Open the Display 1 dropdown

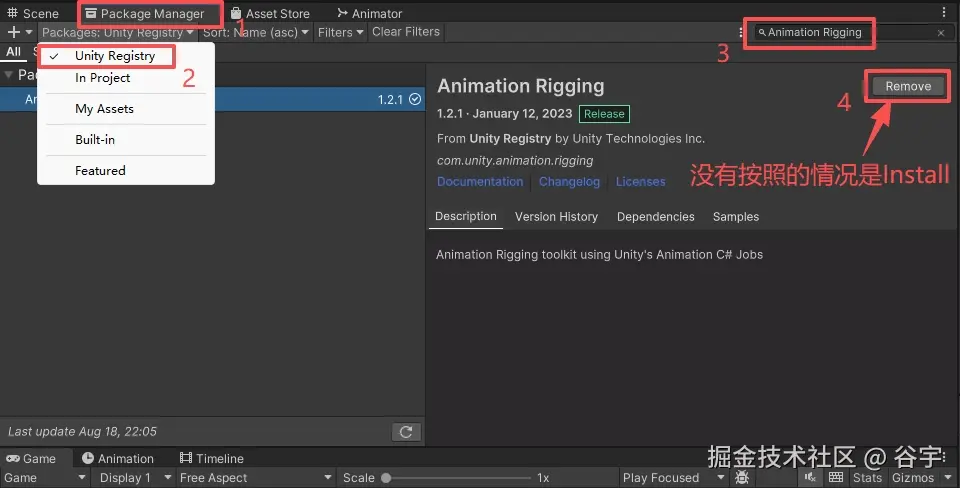click(x=133, y=478)
